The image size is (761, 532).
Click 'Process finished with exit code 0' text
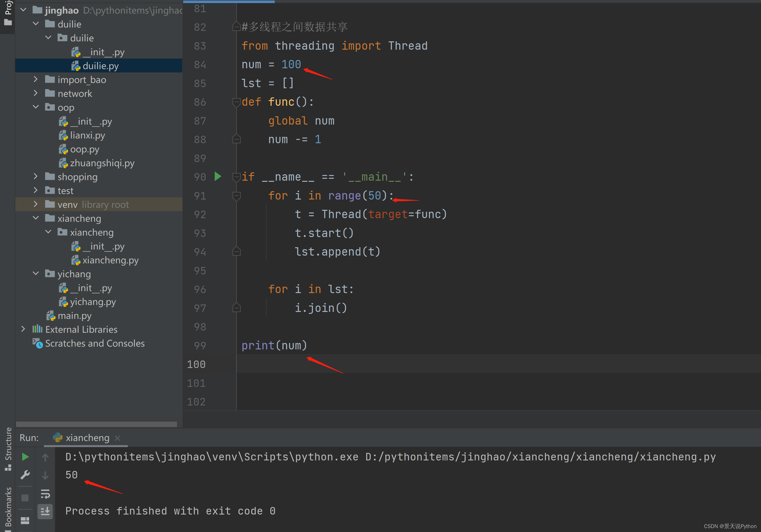point(170,511)
